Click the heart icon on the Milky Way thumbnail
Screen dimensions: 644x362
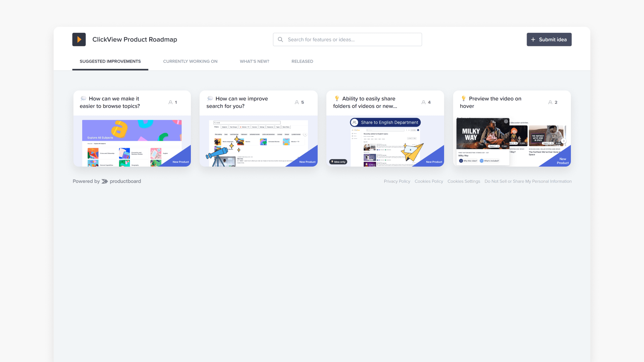[x=506, y=121]
